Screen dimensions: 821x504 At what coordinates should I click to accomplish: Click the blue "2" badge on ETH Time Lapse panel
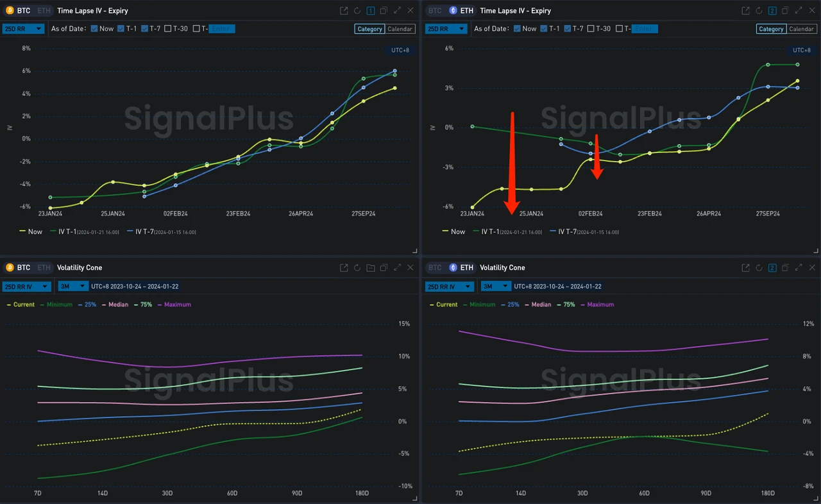772,11
